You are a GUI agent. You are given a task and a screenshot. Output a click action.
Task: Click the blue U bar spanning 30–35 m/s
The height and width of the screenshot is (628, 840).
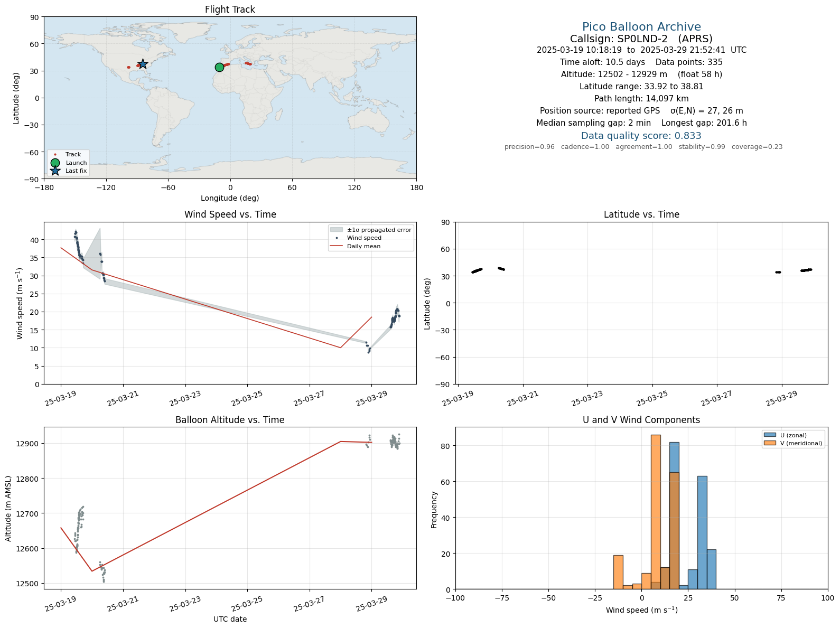702,532
